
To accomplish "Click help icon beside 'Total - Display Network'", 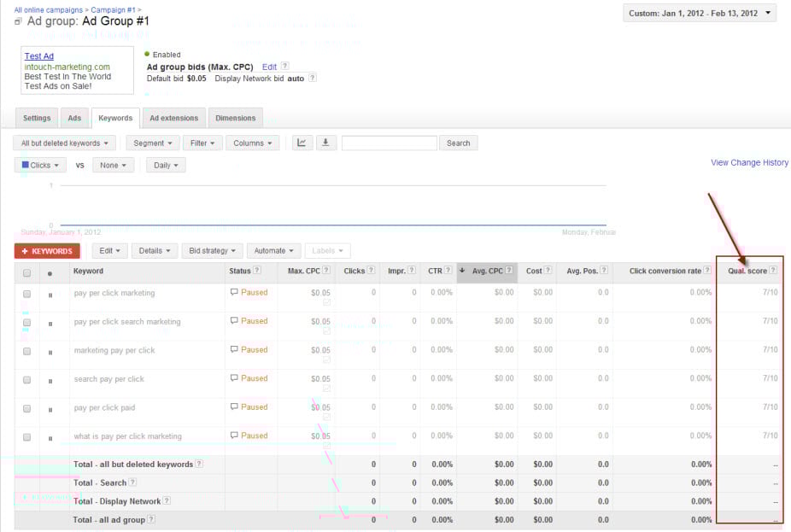I will point(167,500).
